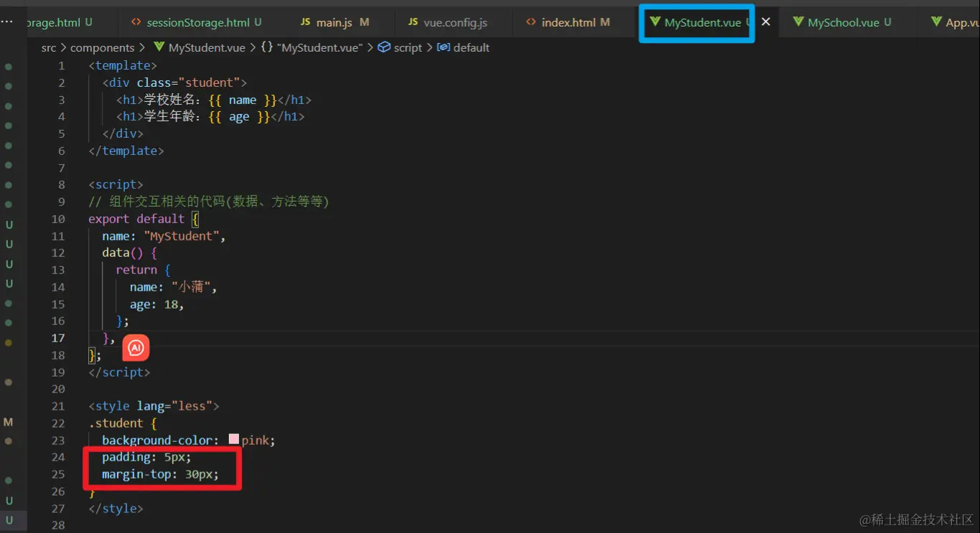Click the closing </style> tag
The height and width of the screenshot is (533, 980).
[x=116, y=509]
